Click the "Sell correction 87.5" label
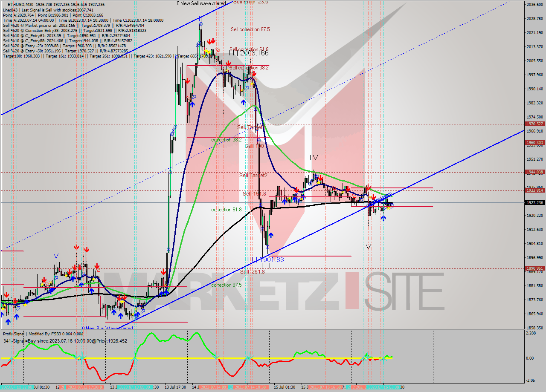This screenshot has width=546, height=392. click(x=250, y=29)
